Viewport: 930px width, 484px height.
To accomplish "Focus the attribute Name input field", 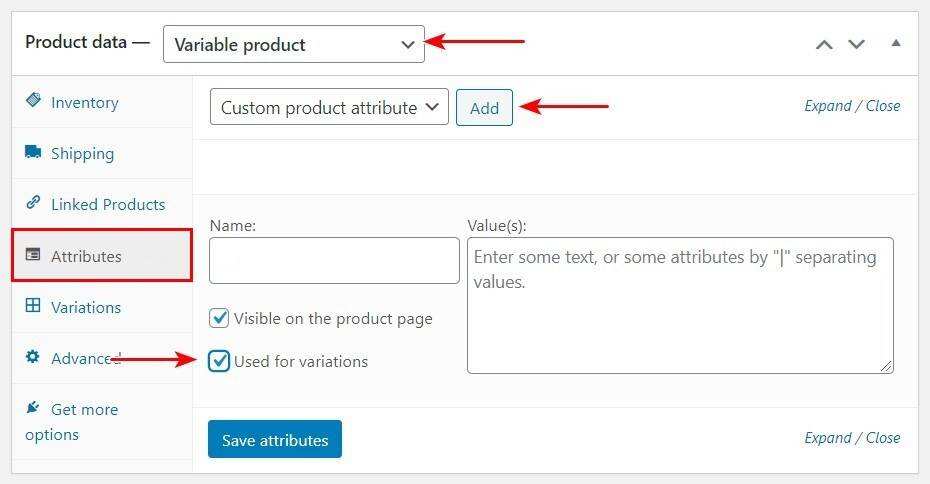I will (x=334, y=260).
